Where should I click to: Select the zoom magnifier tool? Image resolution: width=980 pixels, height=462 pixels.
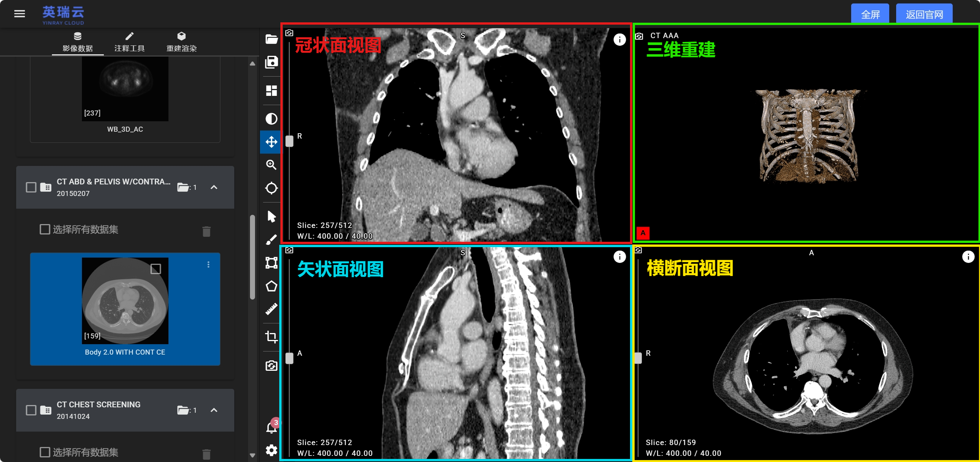click(272, 165)
